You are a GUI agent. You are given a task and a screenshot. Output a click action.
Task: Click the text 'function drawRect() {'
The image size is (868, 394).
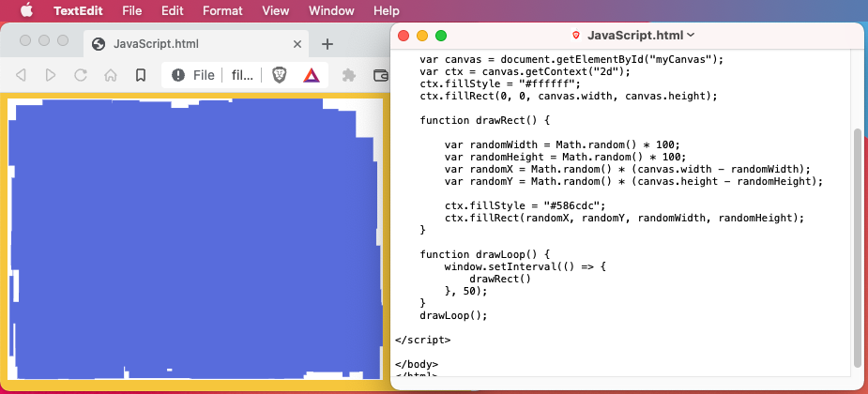coord(484,120)
